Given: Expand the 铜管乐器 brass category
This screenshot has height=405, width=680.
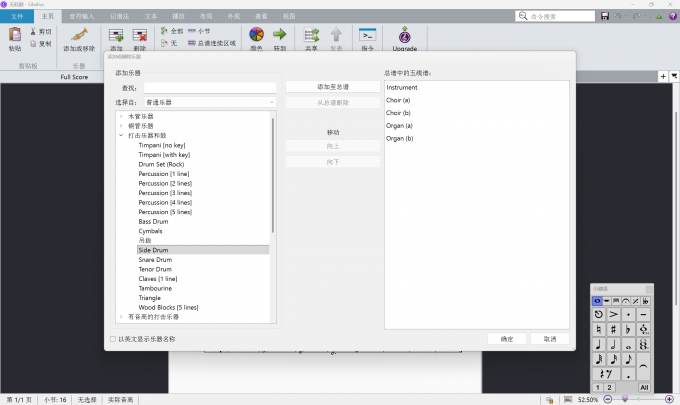Looking at the screenshot, I should click(121, 126).
